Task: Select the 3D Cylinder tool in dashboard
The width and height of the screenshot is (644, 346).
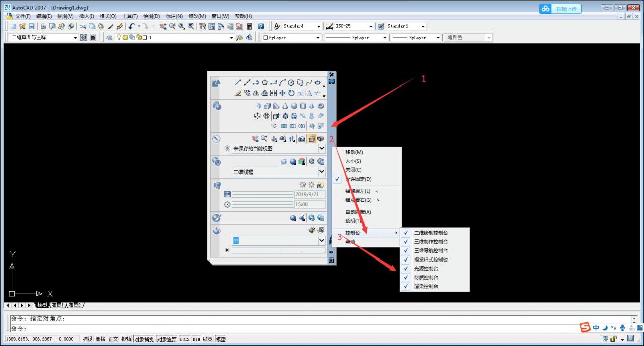Action: [303, 106]
